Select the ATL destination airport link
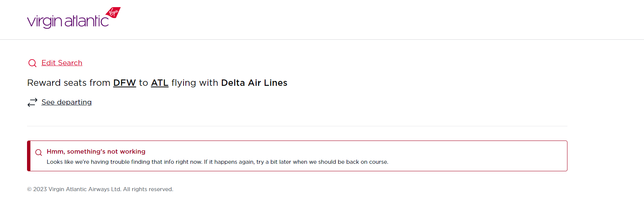 pos(159,83)
